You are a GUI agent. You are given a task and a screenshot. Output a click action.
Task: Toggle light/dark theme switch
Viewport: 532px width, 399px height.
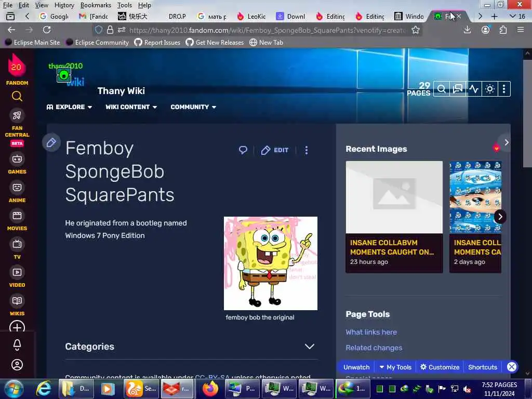(x=489, y=89)
